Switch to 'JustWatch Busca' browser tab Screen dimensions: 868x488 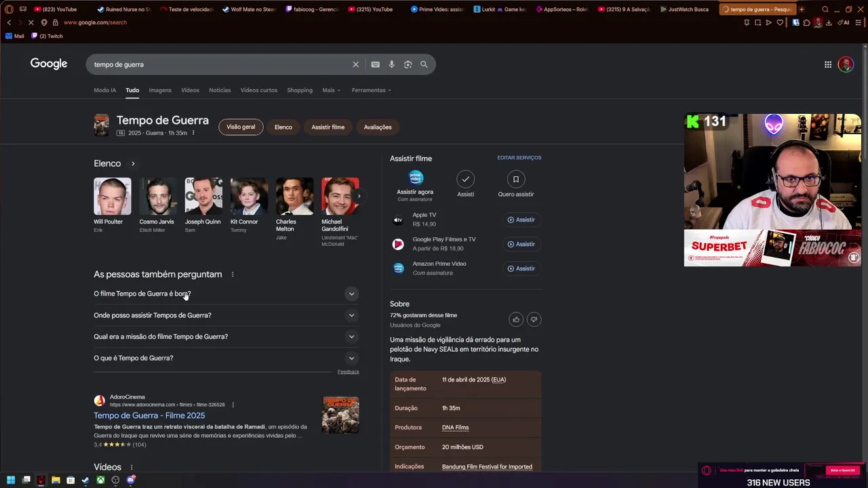coord(684,9)
